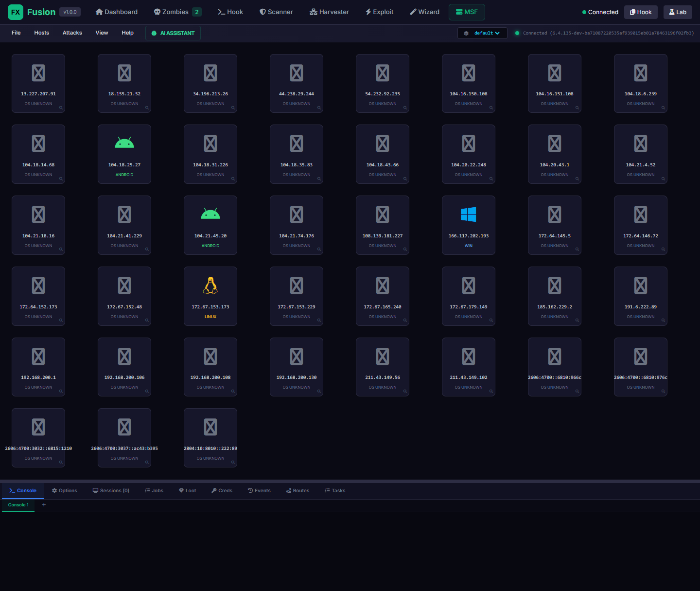Click the unknown OS icon for 13.227.207.91

click(38, 73)
